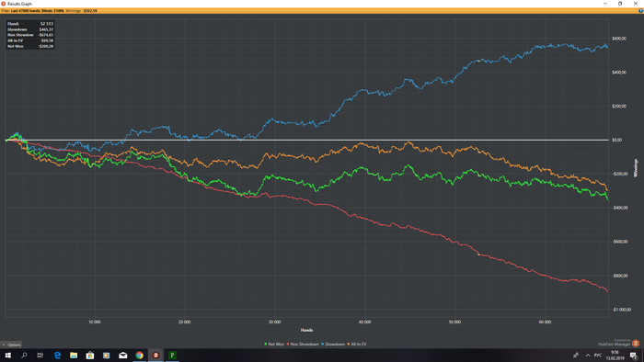Image resolution: width=644 pixels, height=362 pixels.
Task: Show hidden system tray icons
Action: point(588,356)
